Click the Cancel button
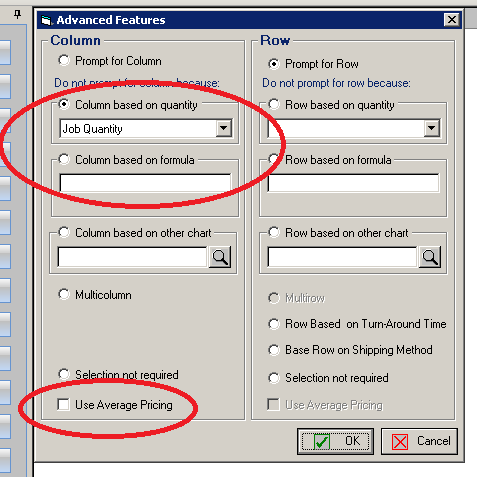Viewport: 477px width, 477px height. coord(419,441)
